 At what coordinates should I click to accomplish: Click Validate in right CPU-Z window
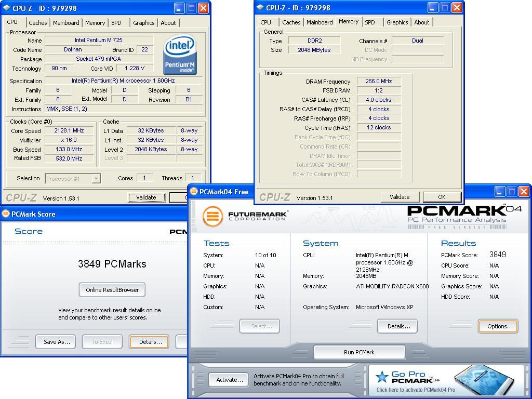pos(400,197)
